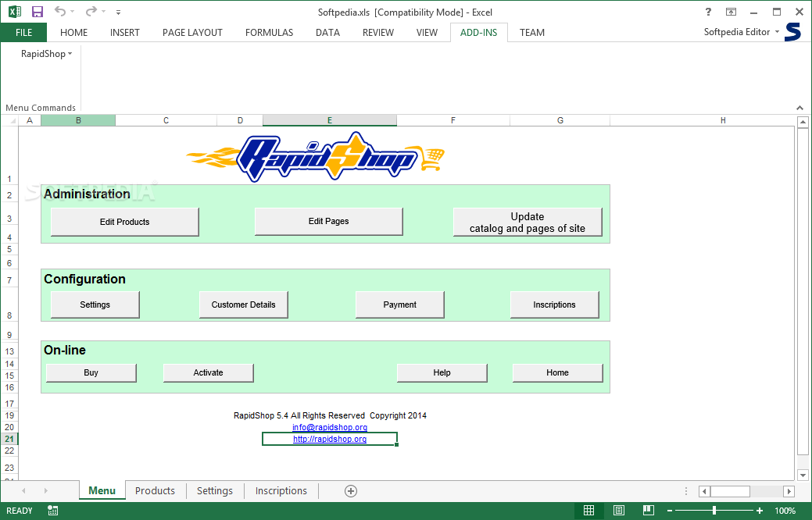Open the Softpedia Editor account dropdown
812x520 pixels.
742,32
